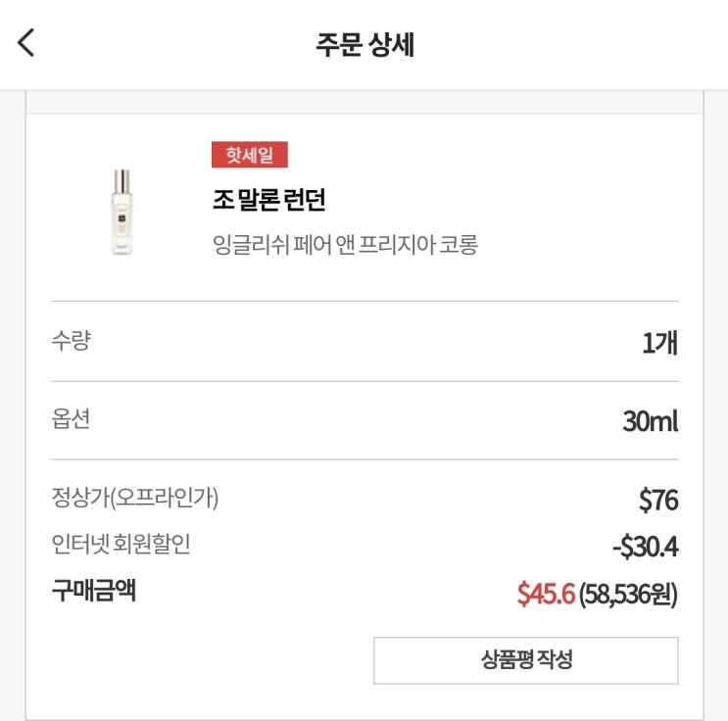Click the 주문 상세 page title
This screenshot has height=721, width=728.
tap(364, 45)
